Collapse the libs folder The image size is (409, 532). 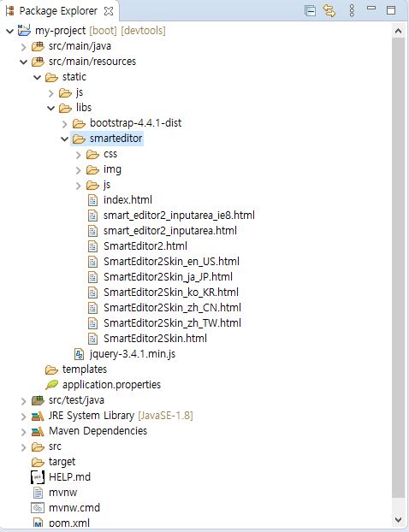pyautogui.click(x=51, y=109)
